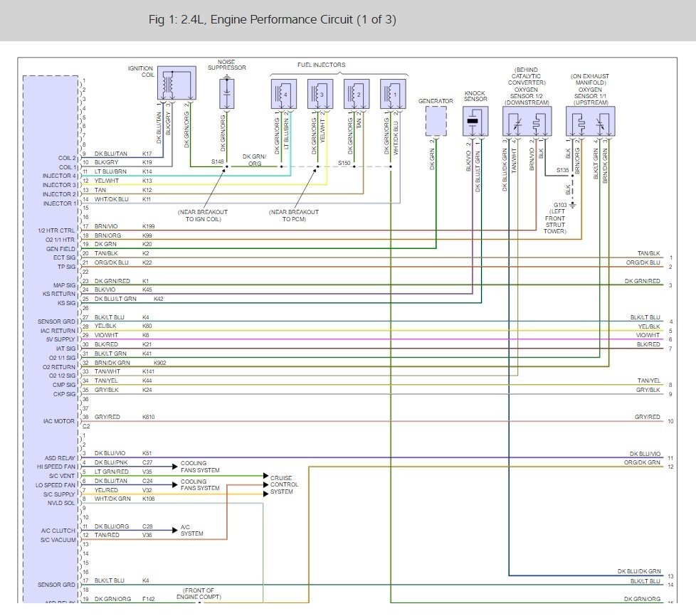Image resolution: width=696 pixels, height=616 pixels.
Task: Click the 'GEN FIELD' pin name
Action: (60, 249)
